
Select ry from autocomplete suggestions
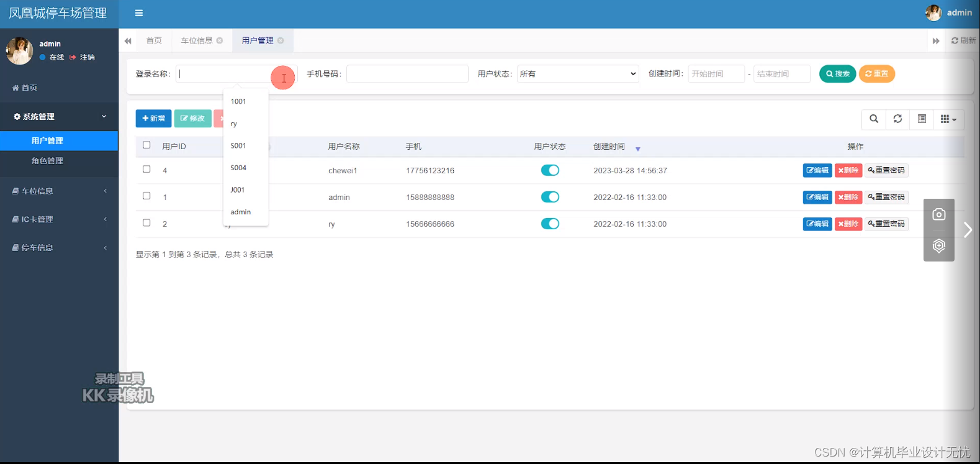(x=245, y=124)
